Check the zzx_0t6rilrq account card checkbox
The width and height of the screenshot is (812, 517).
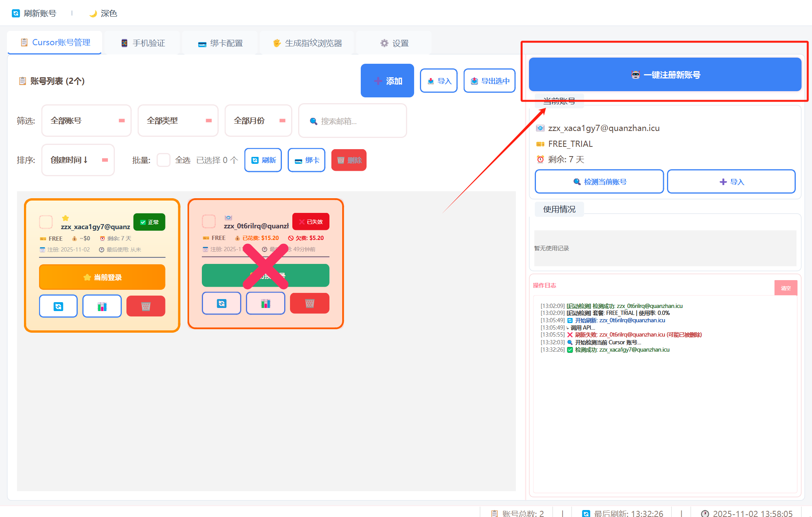coord(209,221)
